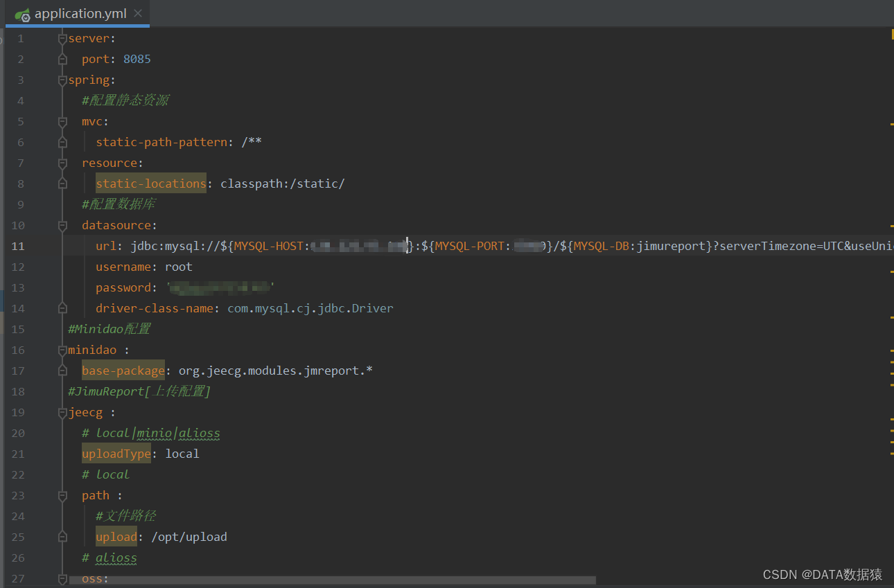Viewport: 894px width, 588px height.
Task: Click the MYSQL-PORT placeholder in the url
Action: coord(470,247)
